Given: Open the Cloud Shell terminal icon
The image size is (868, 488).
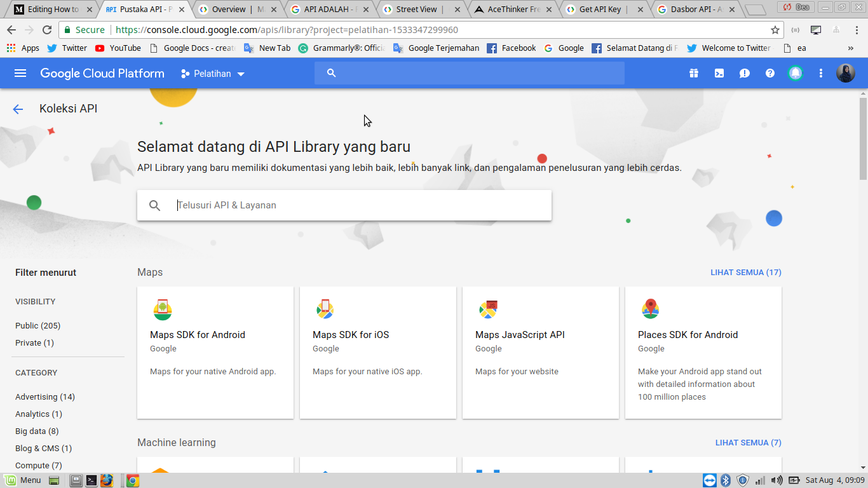Looking at the screenshot, I should point(719,73).
